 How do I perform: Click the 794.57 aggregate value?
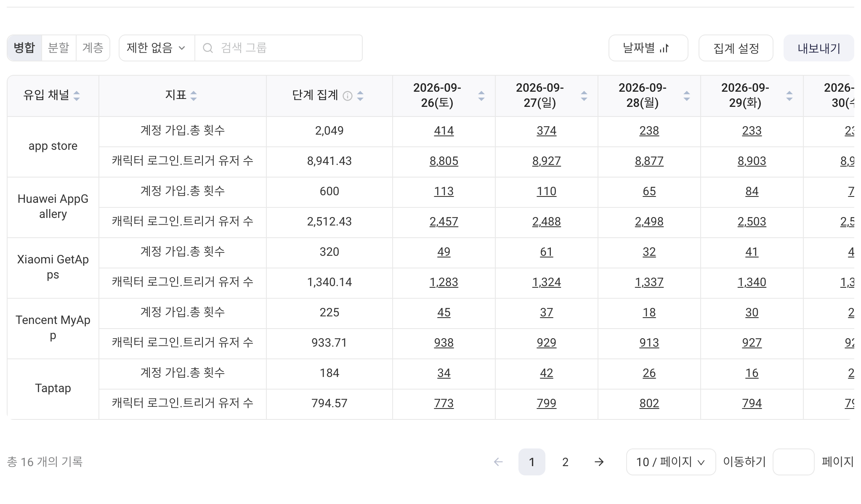coord(329,403)
